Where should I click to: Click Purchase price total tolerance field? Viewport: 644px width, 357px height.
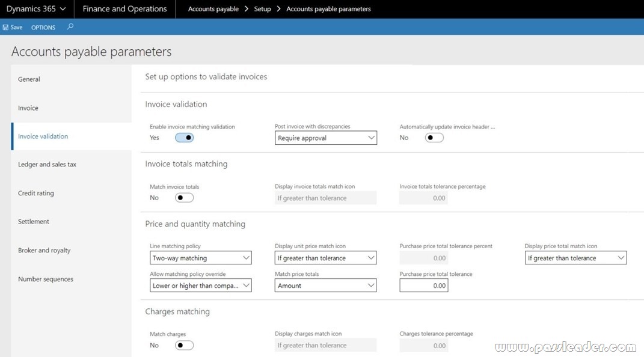pos(424,285)
